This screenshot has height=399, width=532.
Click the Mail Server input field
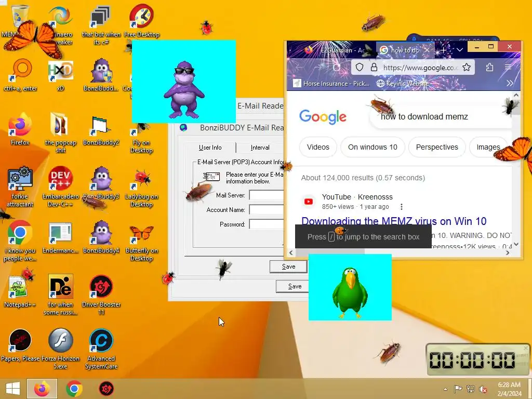pos(267,195)
